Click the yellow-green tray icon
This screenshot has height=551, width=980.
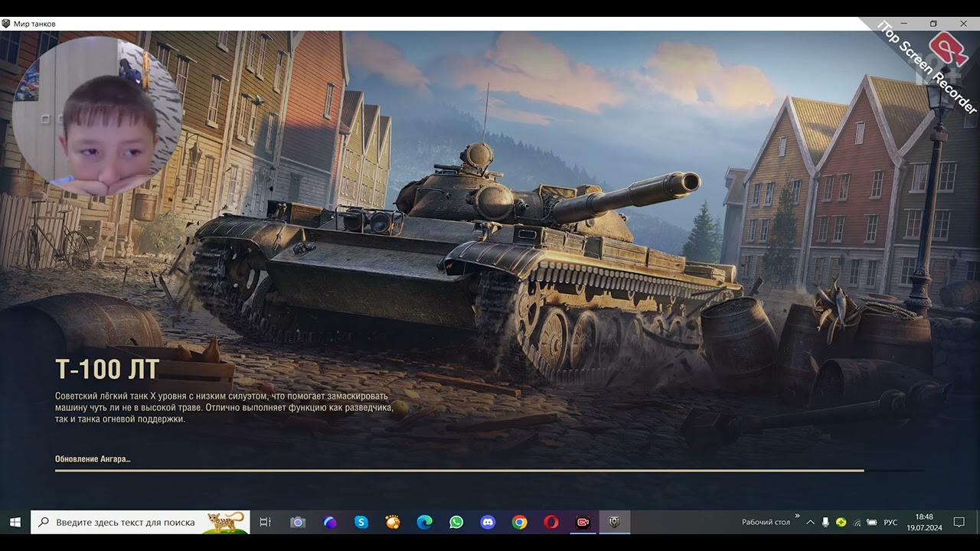(841, 522)
